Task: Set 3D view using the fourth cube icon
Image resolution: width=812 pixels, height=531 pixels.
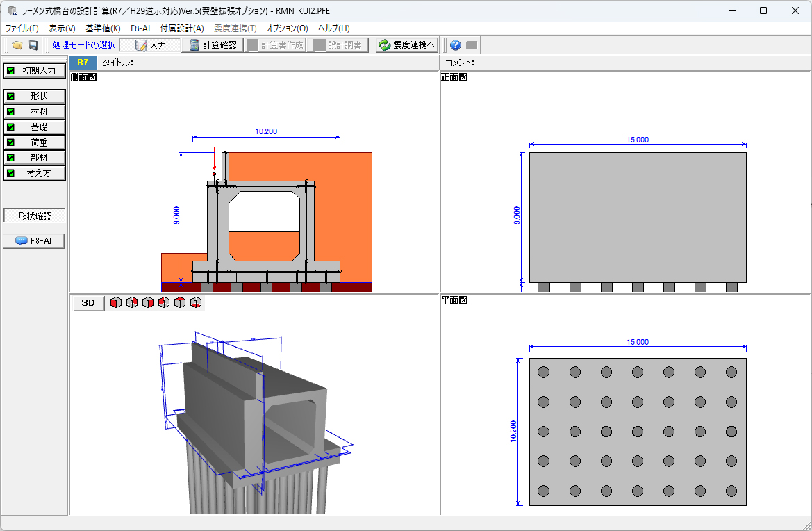Action: 164,302
